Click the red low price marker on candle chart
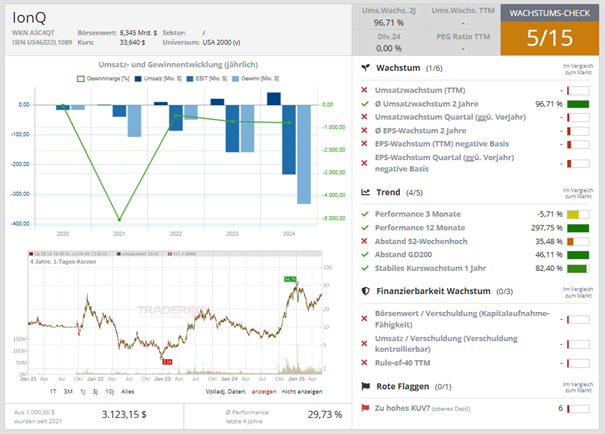The image size is (605, 434). (x=167, y=362)
